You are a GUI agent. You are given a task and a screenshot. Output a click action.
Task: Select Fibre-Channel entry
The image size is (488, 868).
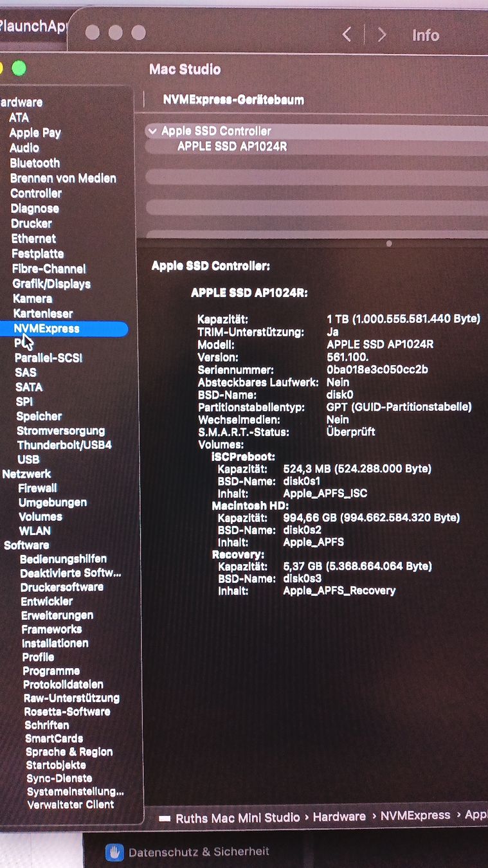click(x=49, y=269)
